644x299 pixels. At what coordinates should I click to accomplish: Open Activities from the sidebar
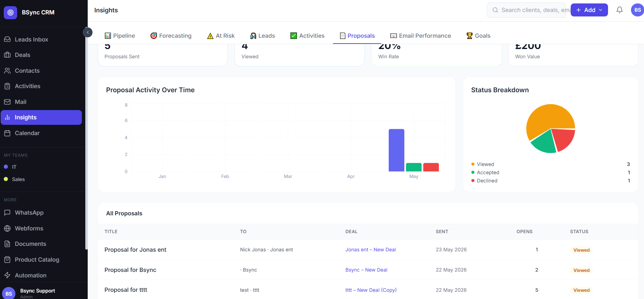tap(41, 86)
